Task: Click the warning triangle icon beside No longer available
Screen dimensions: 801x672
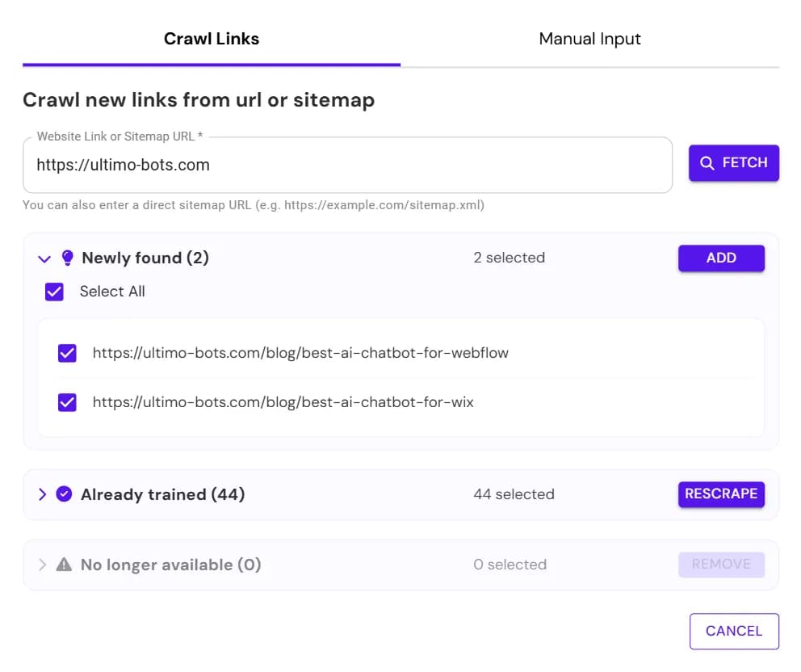Action: (x=64, y=565)
